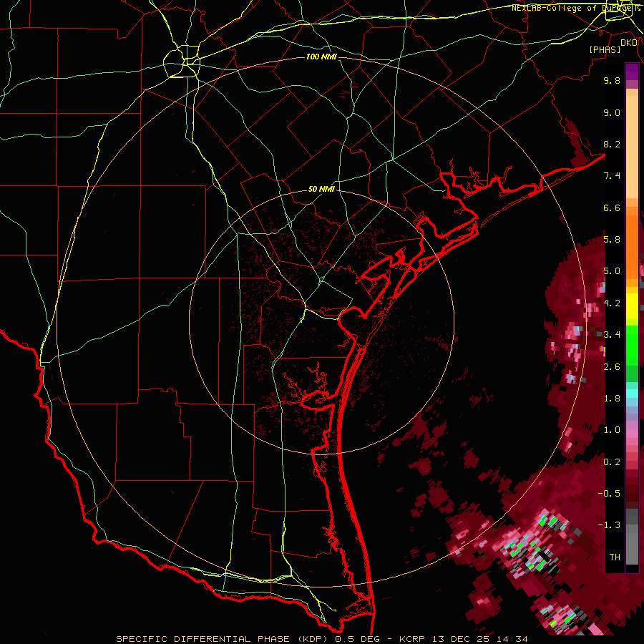Click the 1.8 color scale value
The image size is (644, 644).
pos(612,399)
